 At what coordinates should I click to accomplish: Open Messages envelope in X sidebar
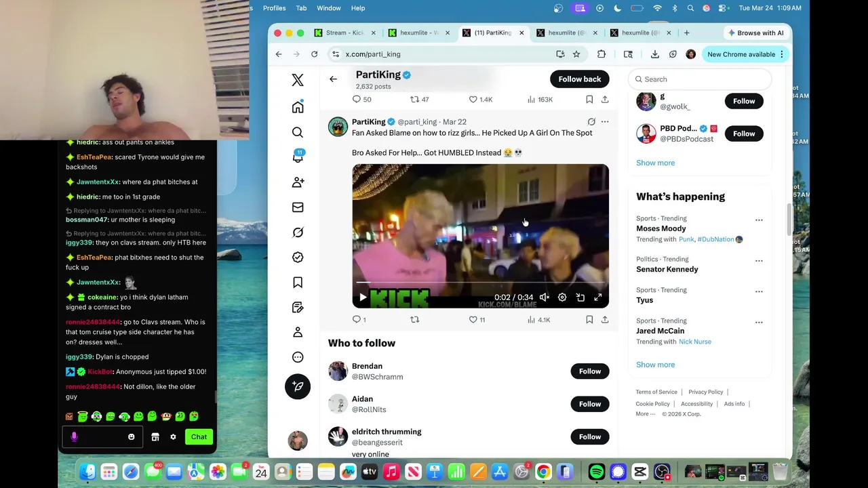click(298, 207)
